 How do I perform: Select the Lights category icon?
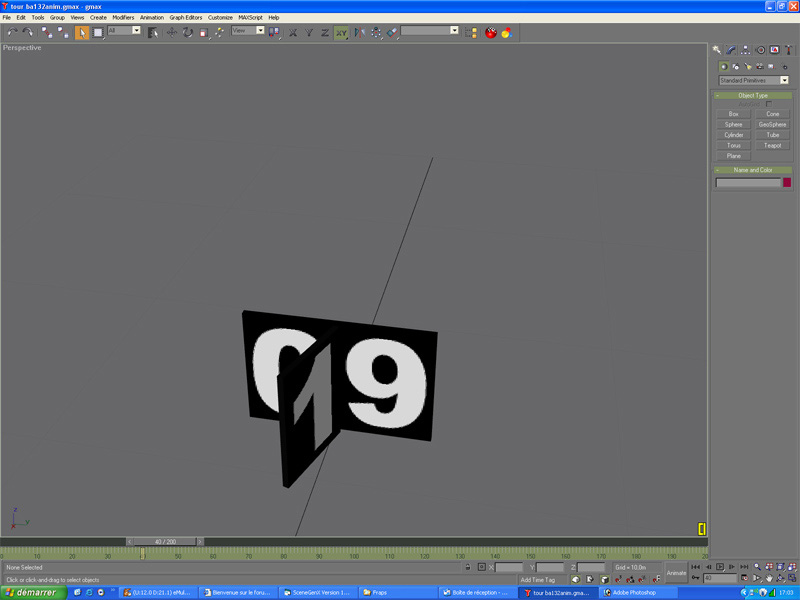coord(747,67)
